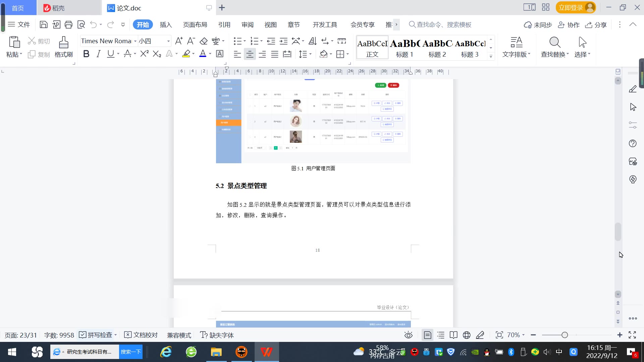Switch to web layout view icon
This screenshot has height=362, width=644.
pos(467,335)
